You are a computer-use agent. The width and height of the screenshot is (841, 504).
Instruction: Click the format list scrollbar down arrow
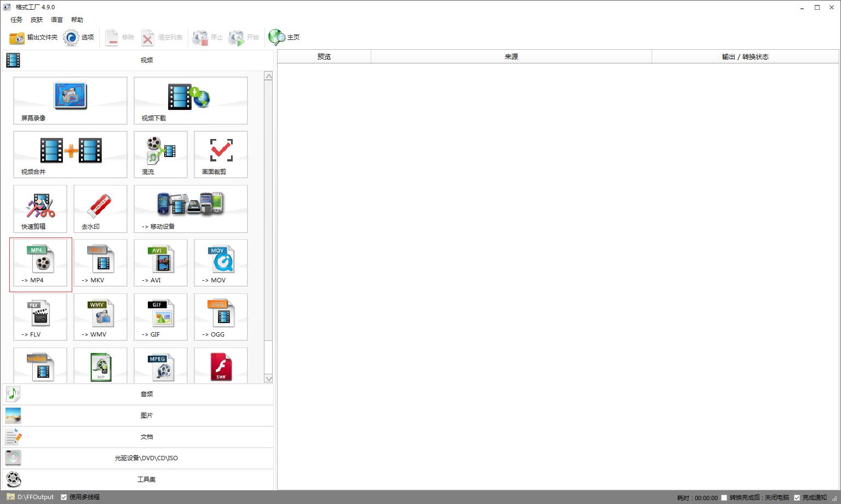click(x=268, y=378)
